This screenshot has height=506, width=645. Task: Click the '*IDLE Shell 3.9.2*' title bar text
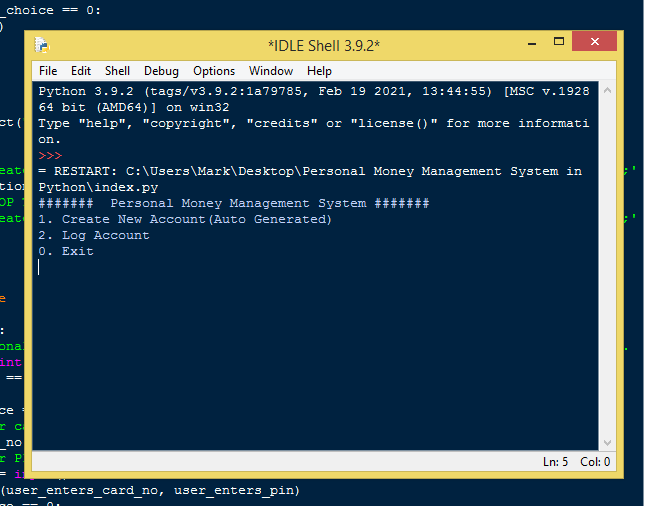click(324, 44)
